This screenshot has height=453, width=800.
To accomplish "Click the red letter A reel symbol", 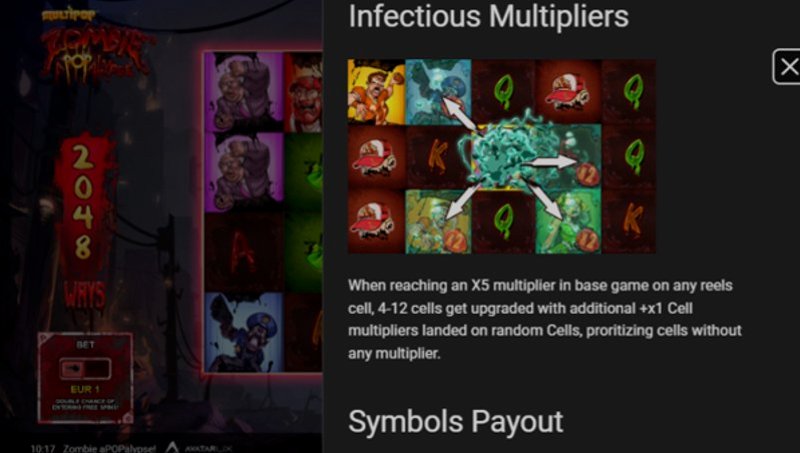I will pos(243,253).
